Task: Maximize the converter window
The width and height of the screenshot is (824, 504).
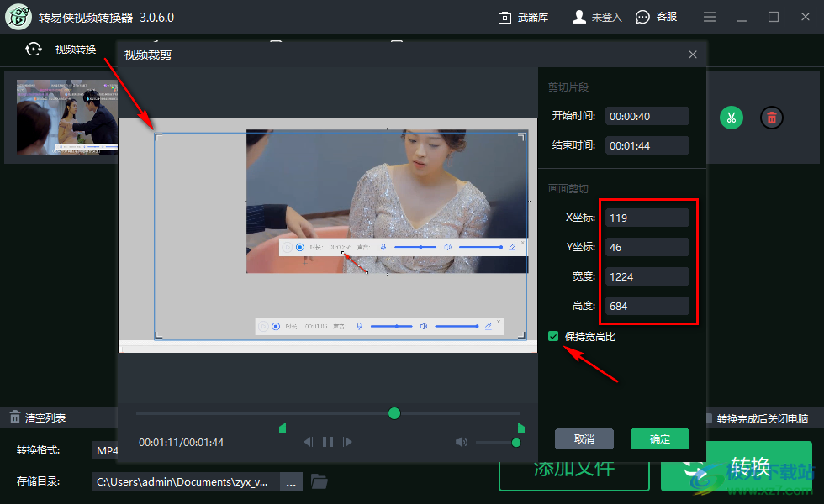Action: 774,18
